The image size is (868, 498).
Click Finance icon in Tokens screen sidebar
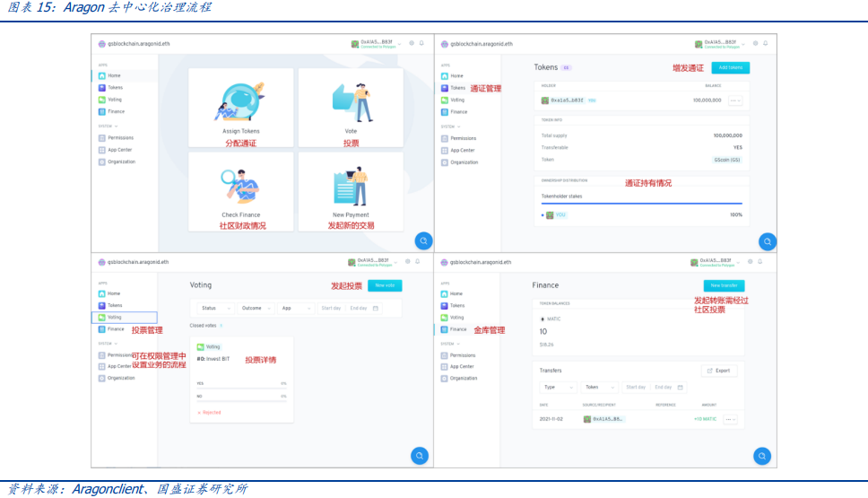pyautogui.click(x=445, y=112)
